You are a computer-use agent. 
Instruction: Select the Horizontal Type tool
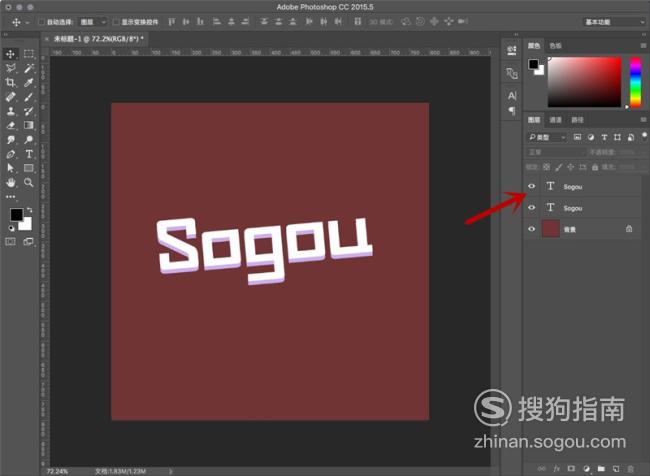pyautogui.click(x=29, y=154)
